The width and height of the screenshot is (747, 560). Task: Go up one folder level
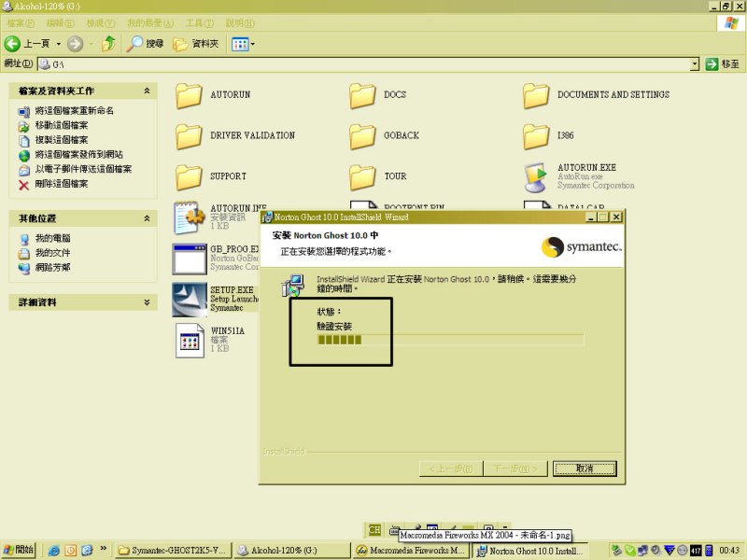pos(109,44)
